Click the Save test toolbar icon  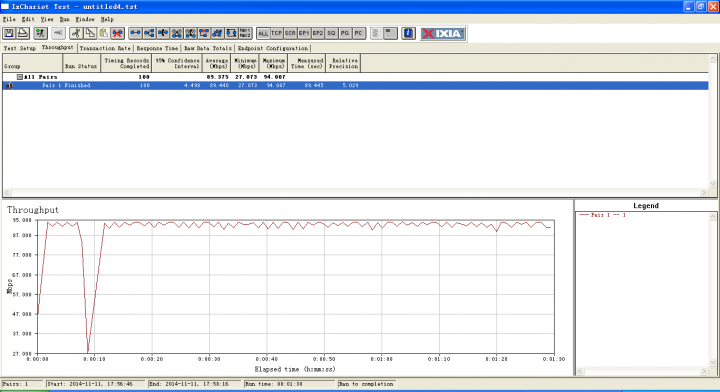(x=9, y=33)
